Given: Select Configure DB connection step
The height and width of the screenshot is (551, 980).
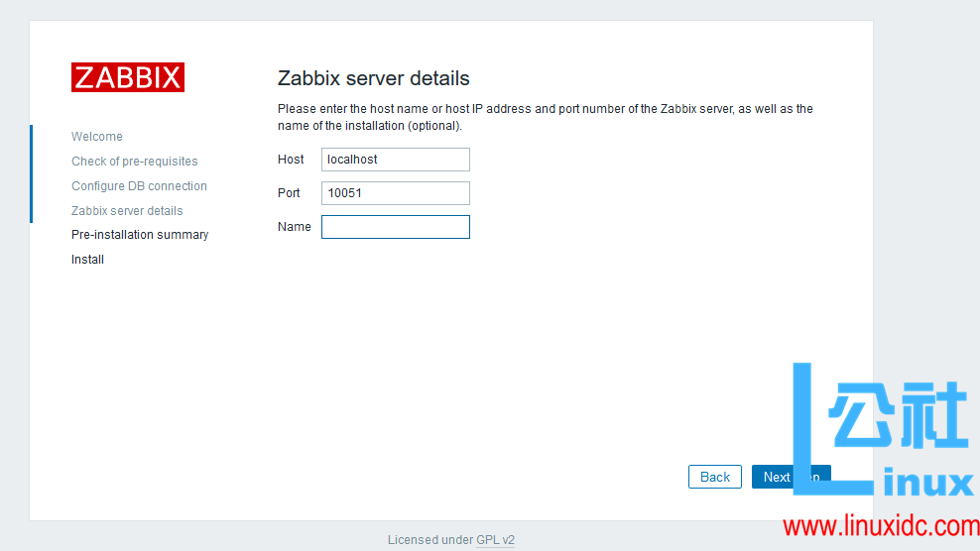Looking at the screenshot, I should coord(139,186).
